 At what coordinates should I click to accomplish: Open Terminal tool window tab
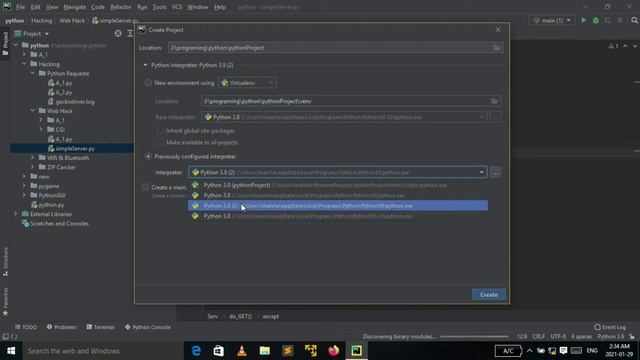pos(100,327)
